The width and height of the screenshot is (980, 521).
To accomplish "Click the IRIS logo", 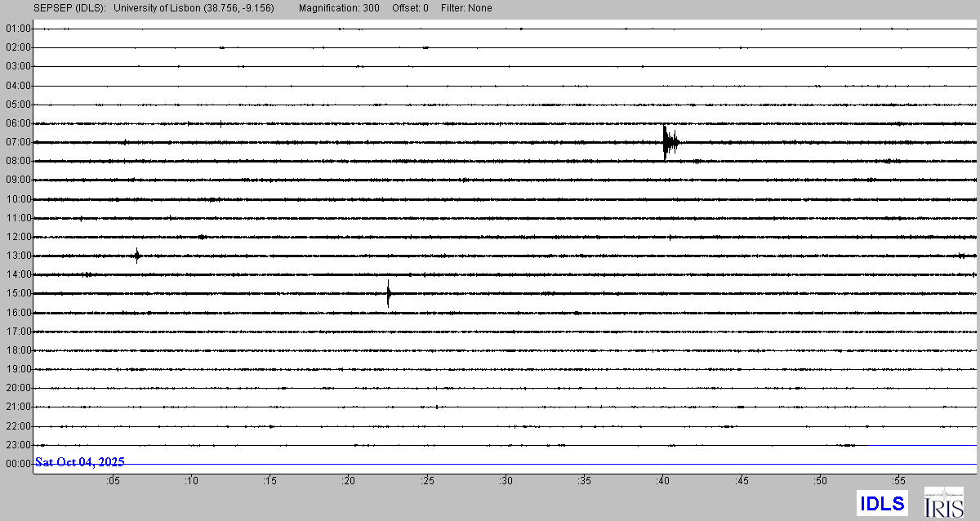I will [x=943, y=502].
